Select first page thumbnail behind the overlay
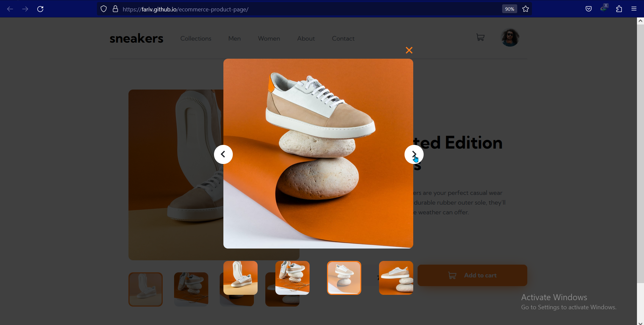This screenshot has width=644, height=325. pyautogui.click(x=146, y=289)
